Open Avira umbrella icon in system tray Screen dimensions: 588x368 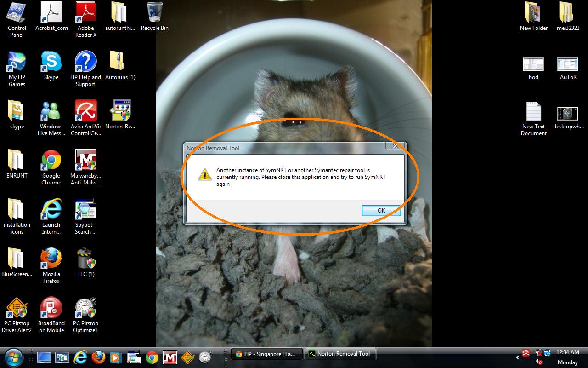[x=526, y=353]
